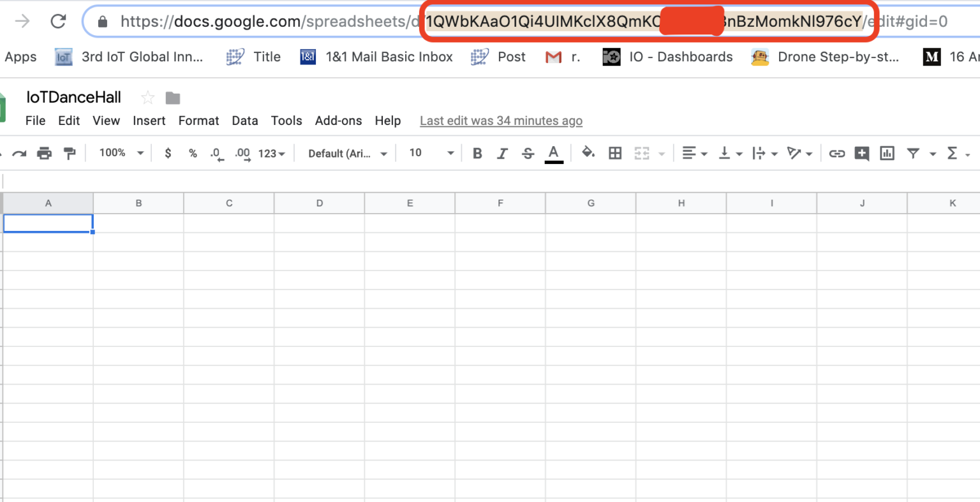Click the print icon in toolbar
Image resolution: width=980 pixels, height=502 pixels.
pyautogui.click(x=44, y=153)
